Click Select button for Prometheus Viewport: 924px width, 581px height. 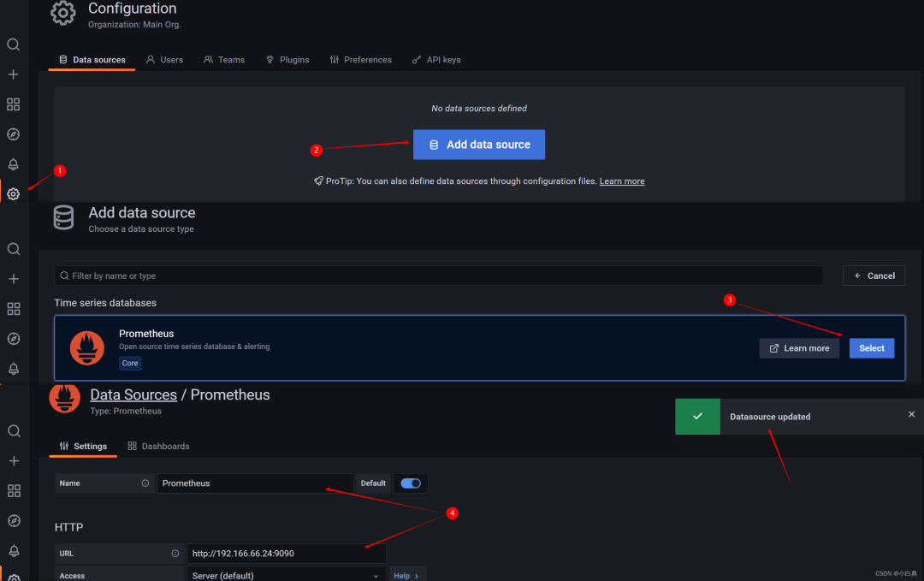[872, 348]
